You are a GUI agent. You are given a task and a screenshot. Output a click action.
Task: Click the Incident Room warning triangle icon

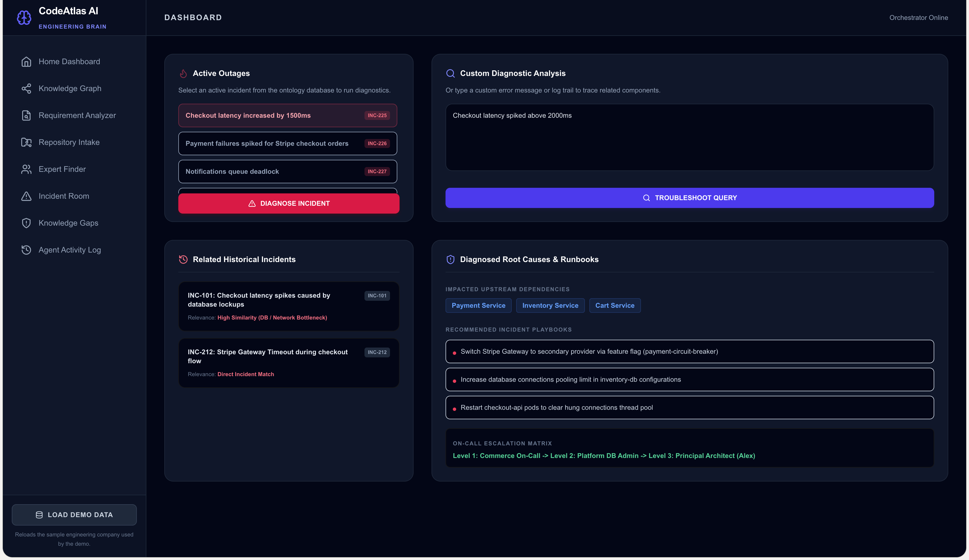coord(26,196)
